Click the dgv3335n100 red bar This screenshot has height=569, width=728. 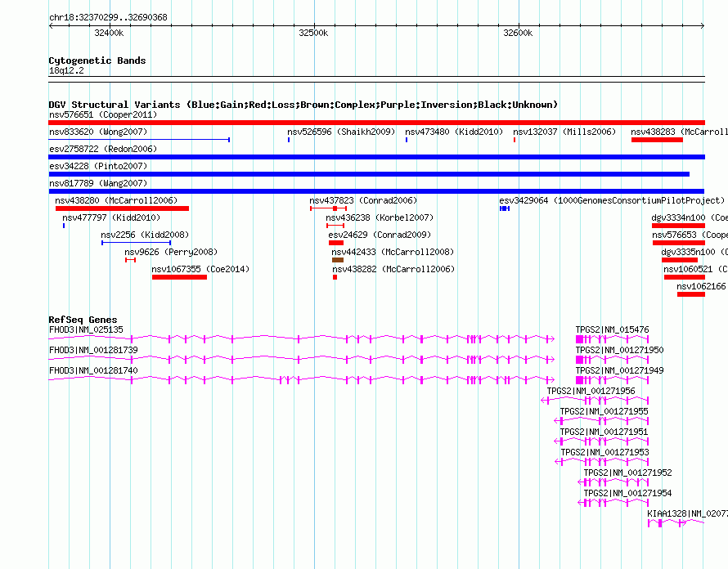680,260
